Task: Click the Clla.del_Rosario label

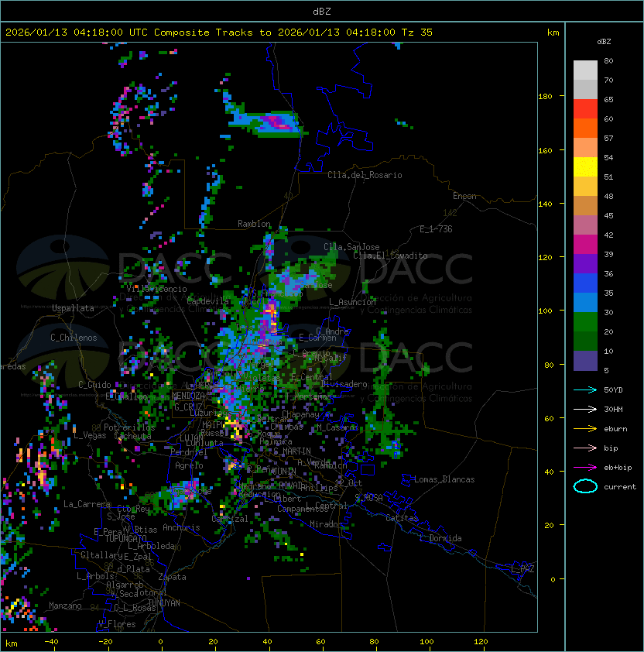Action: pos(365,175)
